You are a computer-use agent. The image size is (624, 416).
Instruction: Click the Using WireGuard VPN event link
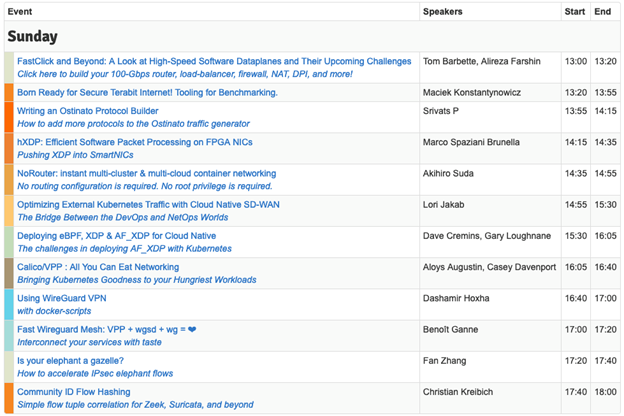(61, 298)
